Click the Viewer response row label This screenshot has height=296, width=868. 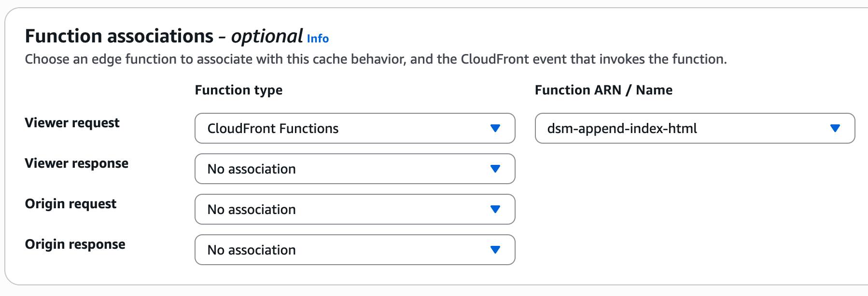point(76,163)
